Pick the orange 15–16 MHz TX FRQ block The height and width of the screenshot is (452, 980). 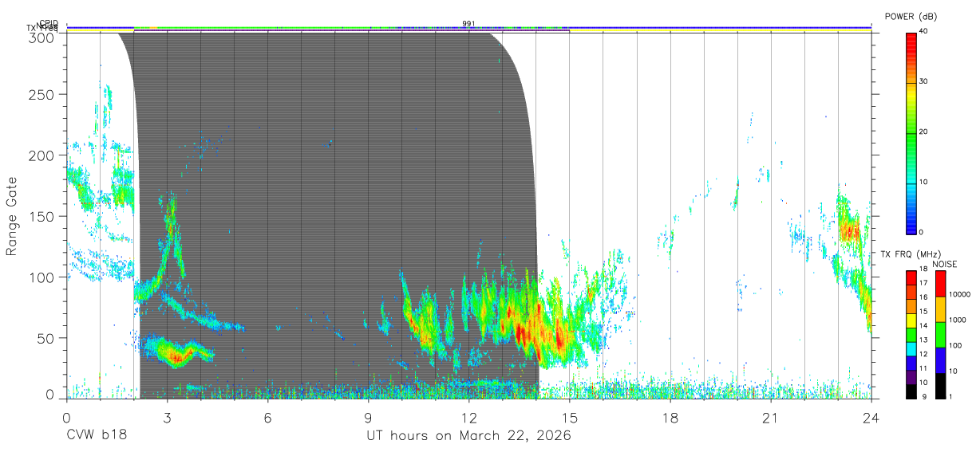911,306
